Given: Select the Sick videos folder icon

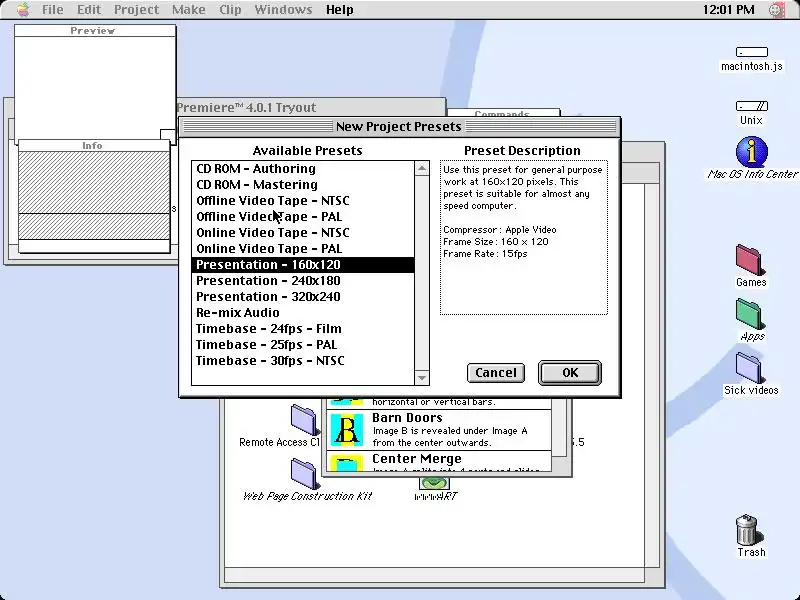Looking at the screenshot, I should click(749, 368).
